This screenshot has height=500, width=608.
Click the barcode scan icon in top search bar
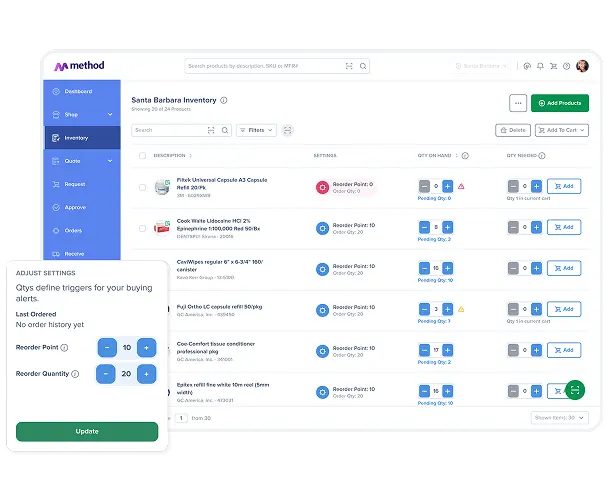click(349, 66)
